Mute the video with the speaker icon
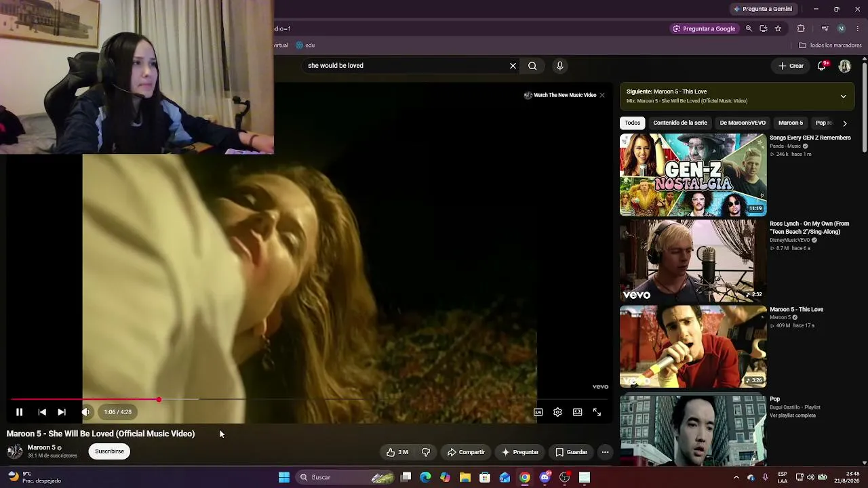Image resolution: width=868 pixels, height=488 pixels. [85, 412]
